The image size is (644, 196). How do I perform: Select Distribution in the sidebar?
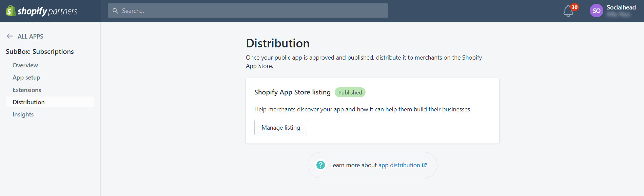point(50,102)
